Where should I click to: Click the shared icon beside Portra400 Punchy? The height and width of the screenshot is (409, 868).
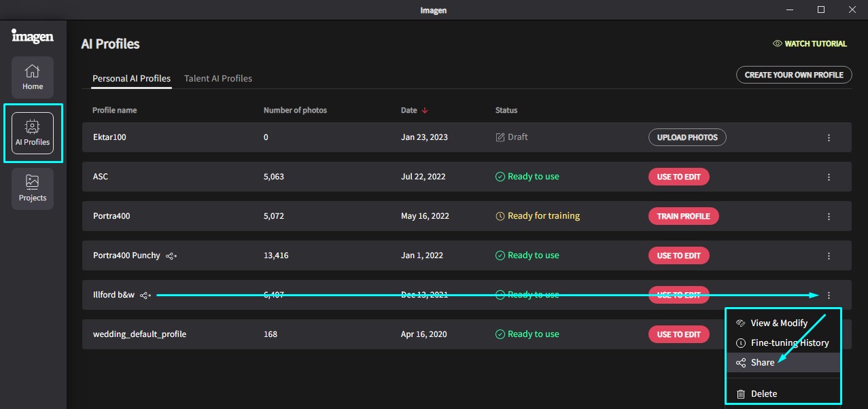171,256
